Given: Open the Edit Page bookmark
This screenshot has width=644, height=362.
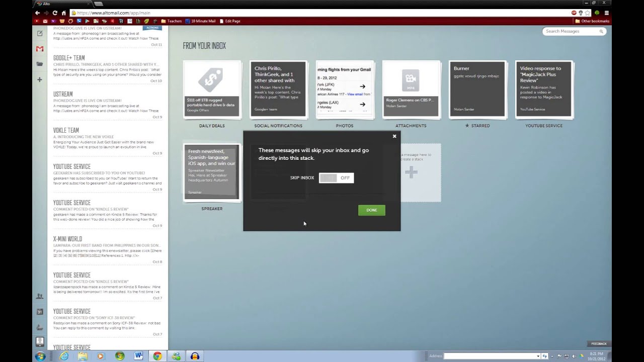Looking at the screenshot, I should tap(229, 21).
